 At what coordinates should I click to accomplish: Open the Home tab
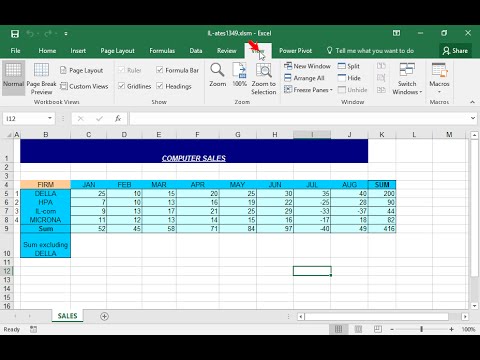[x=47, y=51]
